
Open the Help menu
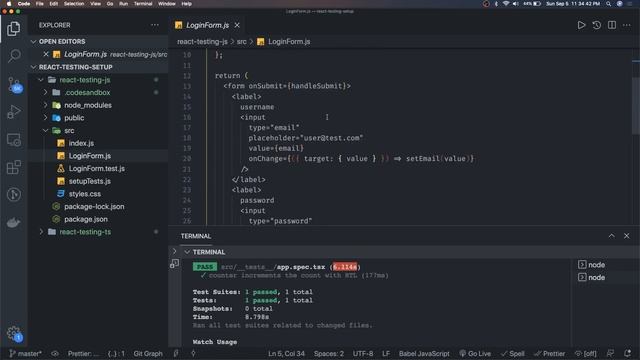tap(187, 4)
